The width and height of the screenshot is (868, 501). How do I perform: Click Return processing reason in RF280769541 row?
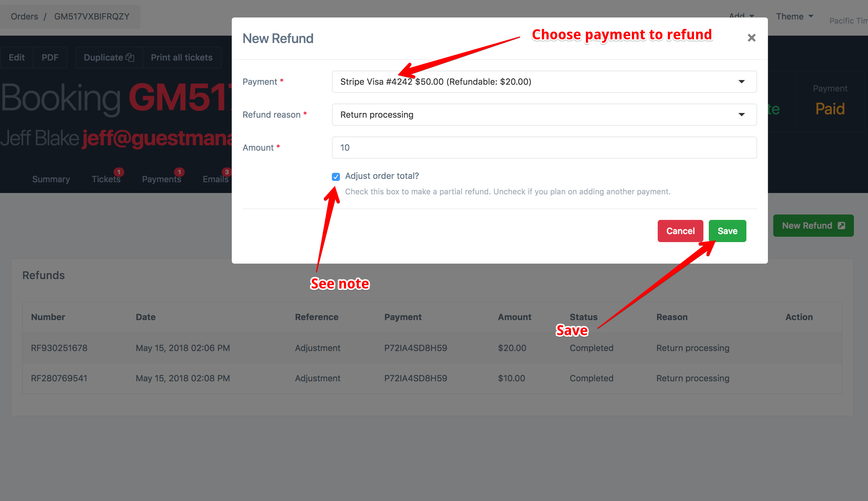click(x=693, y=378)
